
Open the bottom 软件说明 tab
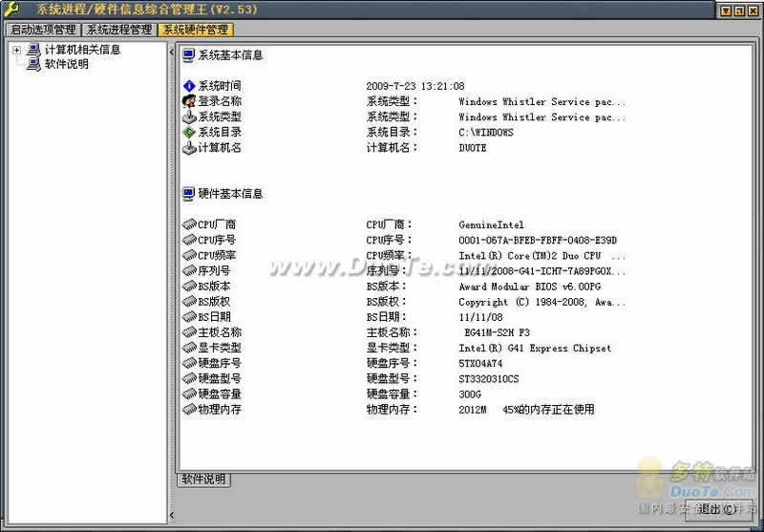(203, 479)
